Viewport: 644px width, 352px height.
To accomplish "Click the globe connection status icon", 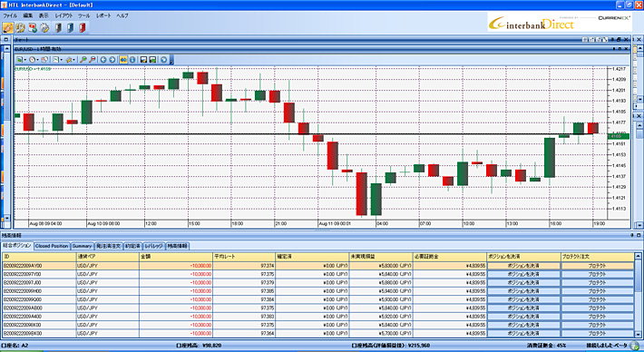I will [634, 346].
